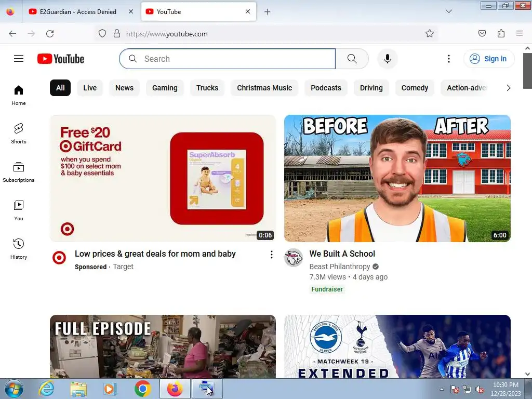Expand the list all tabs dropdown
Image resolution: width=532 pixels, height=399 pixels.
(448, 11)
